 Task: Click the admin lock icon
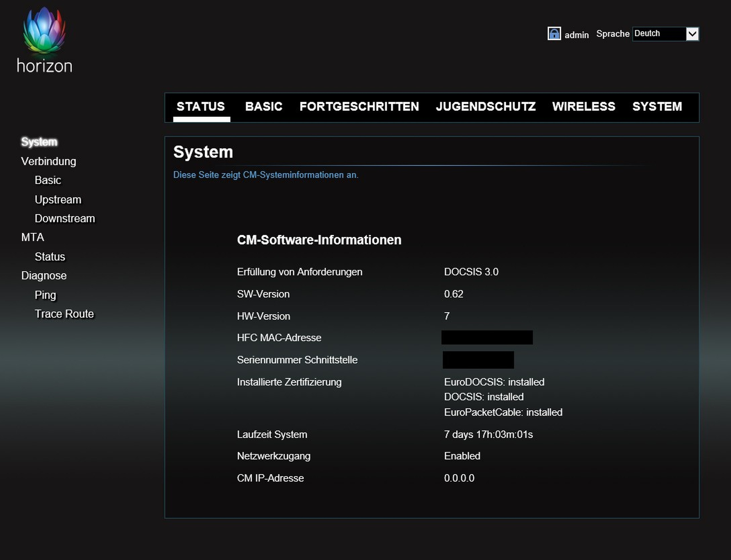click(x=554, y=34)
